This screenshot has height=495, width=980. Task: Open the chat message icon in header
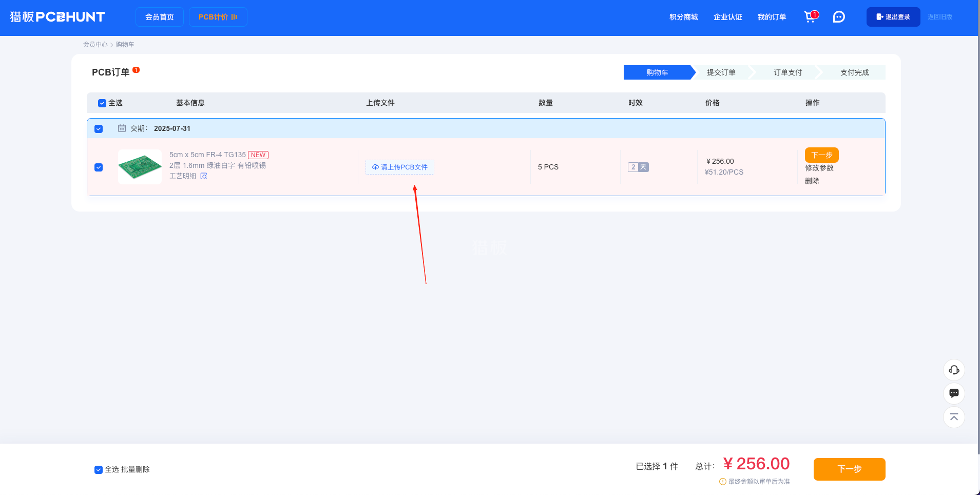tap(838, 16)
